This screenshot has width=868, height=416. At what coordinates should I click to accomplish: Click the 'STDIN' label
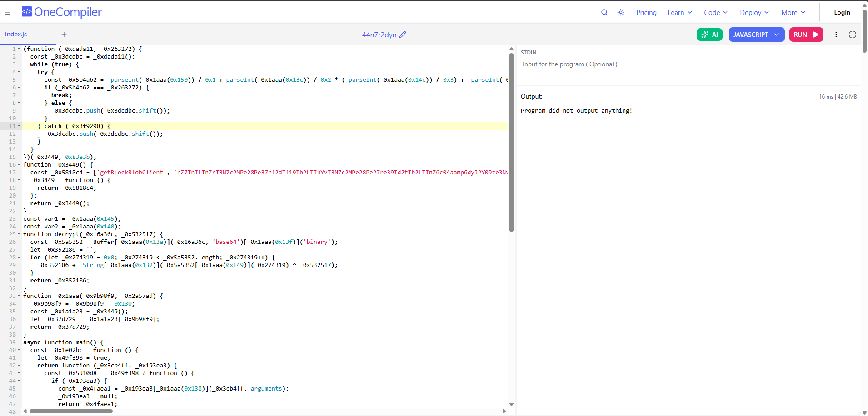[x=529, y=53]
